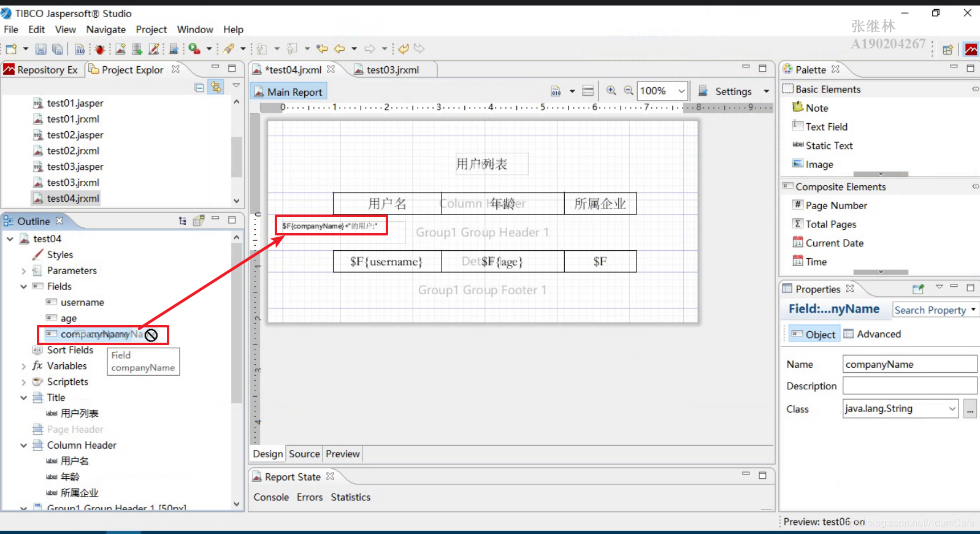Click the New wizard toolbar icon

click(x=11, y=49)
